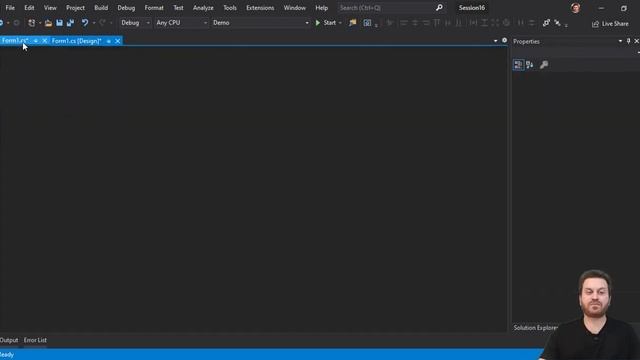The image size is (640, 360).
Task: Pin the Form1.cs [Design] tab
Action: [109, 41]
